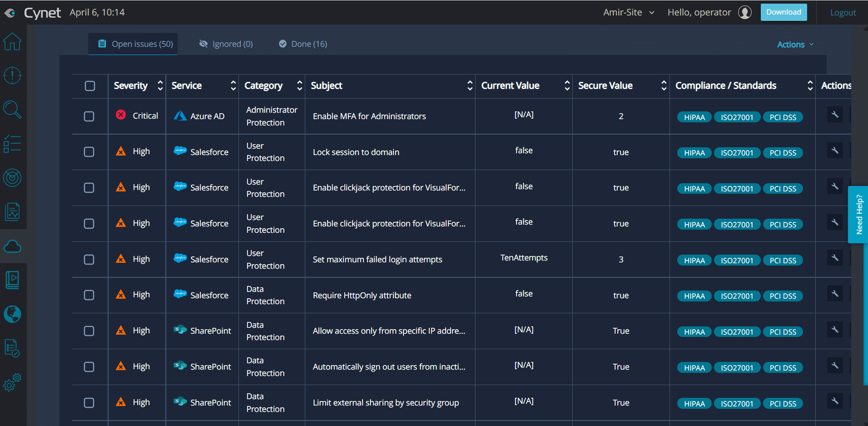
Task: Click the operator user avatar icon
Action: 745,12
